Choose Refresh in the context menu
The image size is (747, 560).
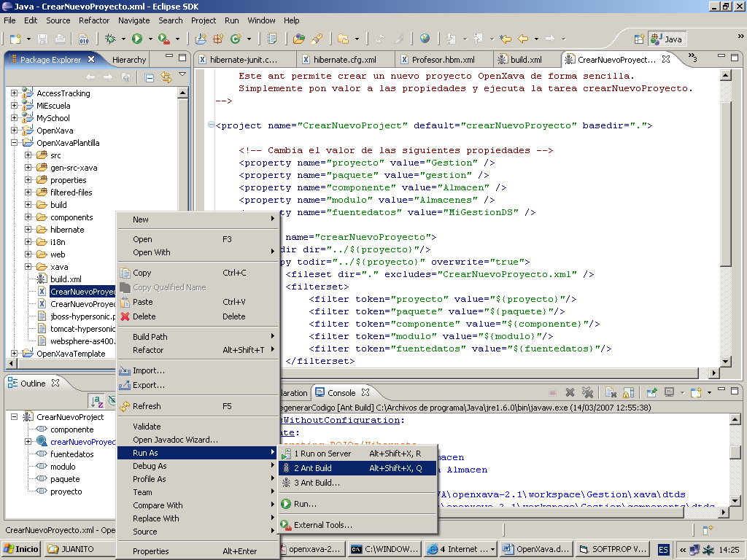click(x=147, y=406)
